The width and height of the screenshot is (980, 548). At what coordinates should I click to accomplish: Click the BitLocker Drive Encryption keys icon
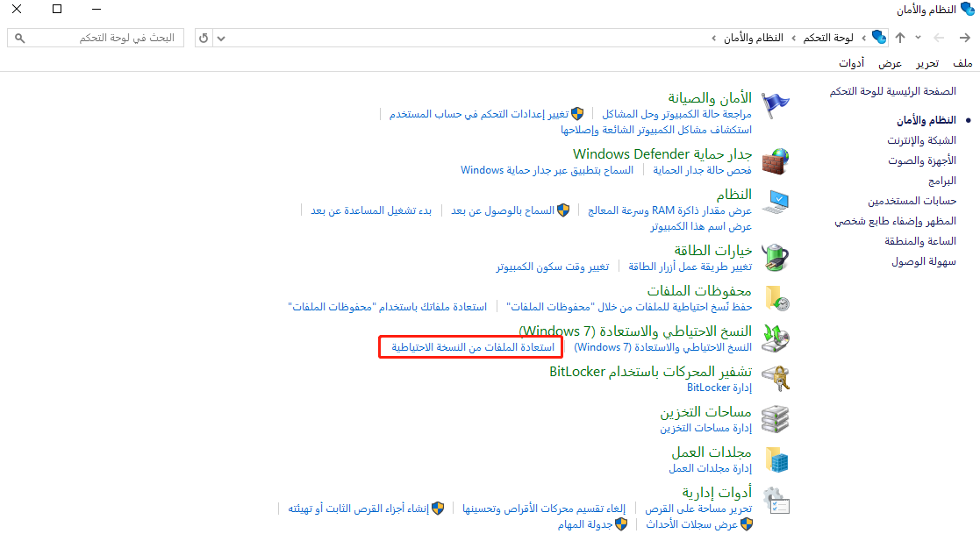tap(776, 379)
